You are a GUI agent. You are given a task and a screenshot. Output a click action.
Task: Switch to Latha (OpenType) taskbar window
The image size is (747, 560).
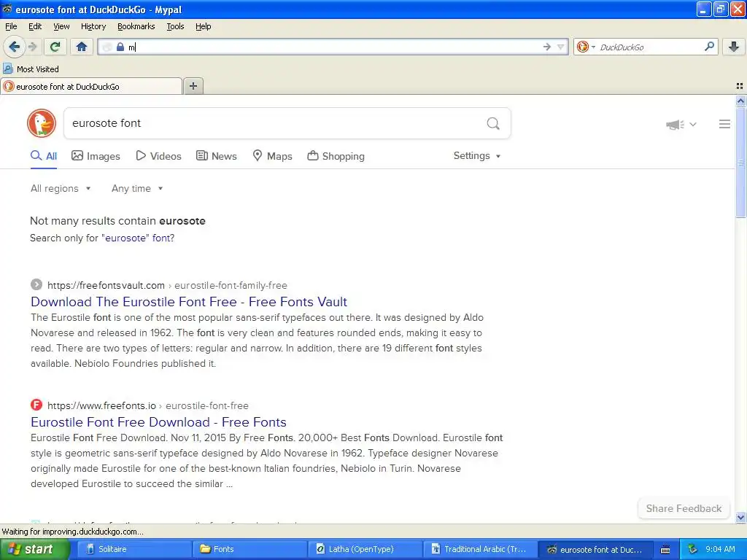[365, 550]
